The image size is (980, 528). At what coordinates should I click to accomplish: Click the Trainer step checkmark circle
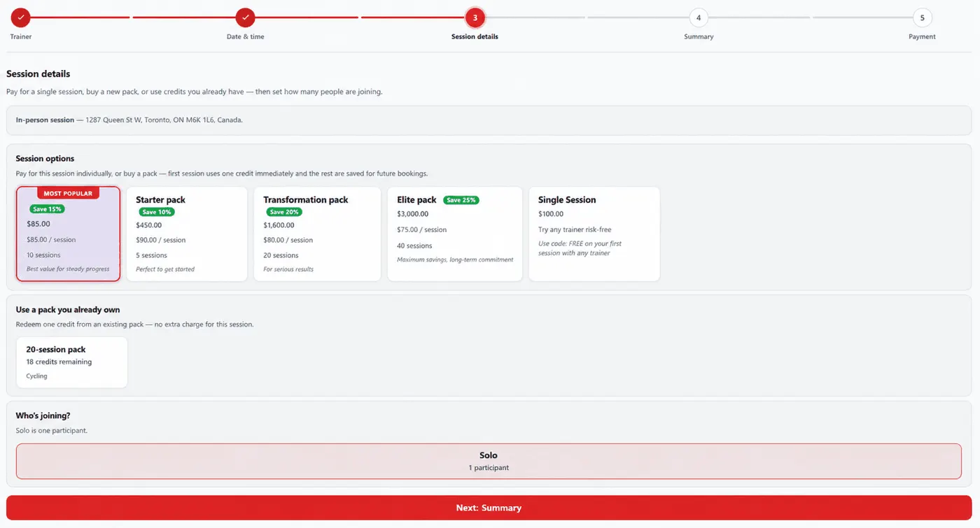point(20,17)
